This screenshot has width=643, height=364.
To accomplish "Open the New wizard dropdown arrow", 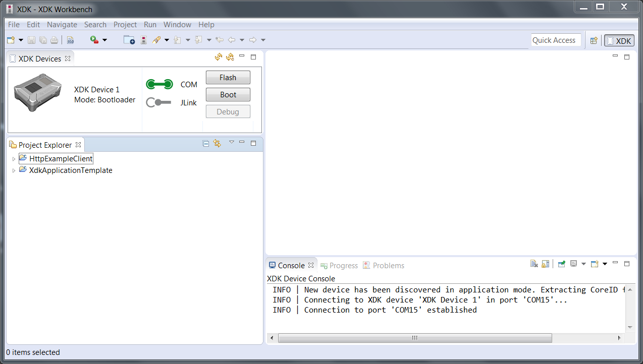I will [21, 40].
